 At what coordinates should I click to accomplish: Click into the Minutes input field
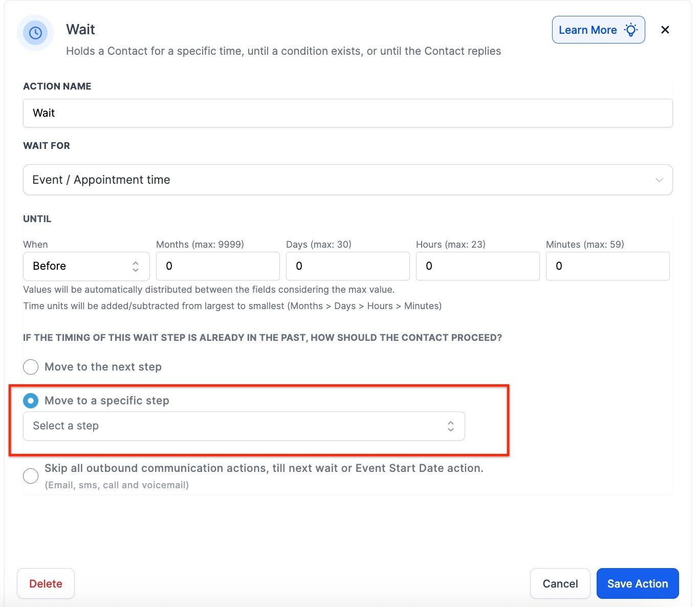[x=607, y=266]
